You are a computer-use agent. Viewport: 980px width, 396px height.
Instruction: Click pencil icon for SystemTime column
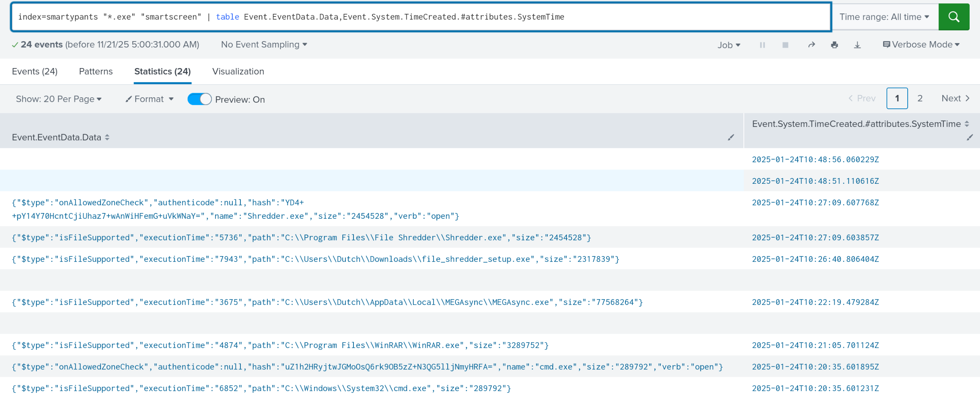[x=970, y=138]
